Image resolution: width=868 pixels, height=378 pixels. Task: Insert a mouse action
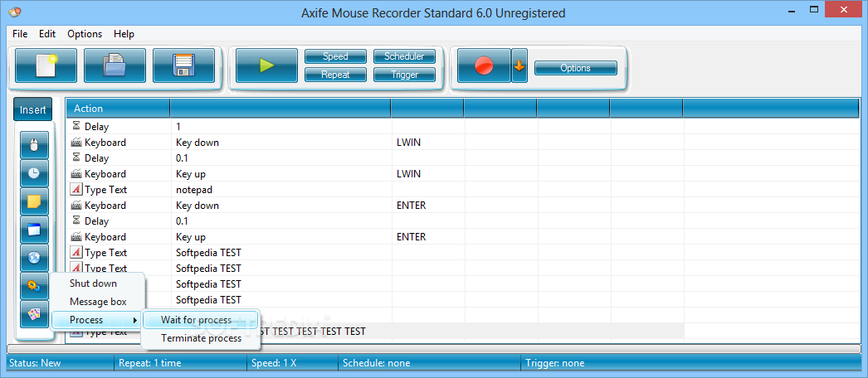tap(34, 145)
